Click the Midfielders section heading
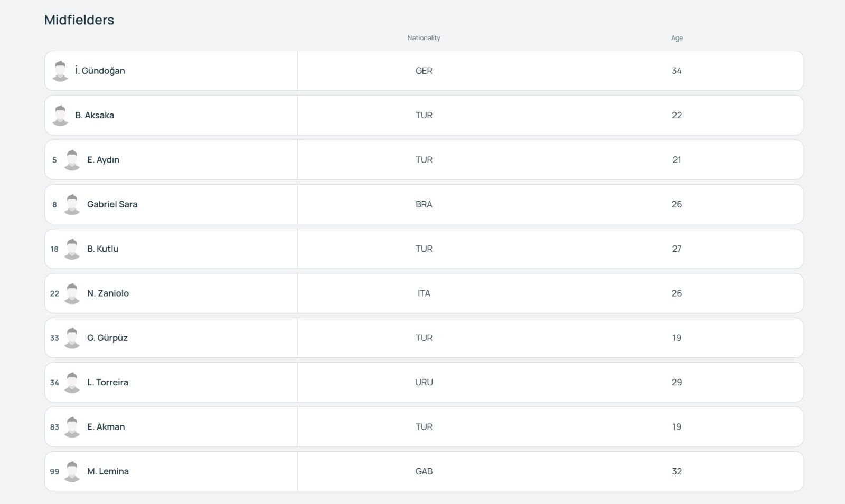This screenshot has width=845, height=504. click(x=79, y=20)
